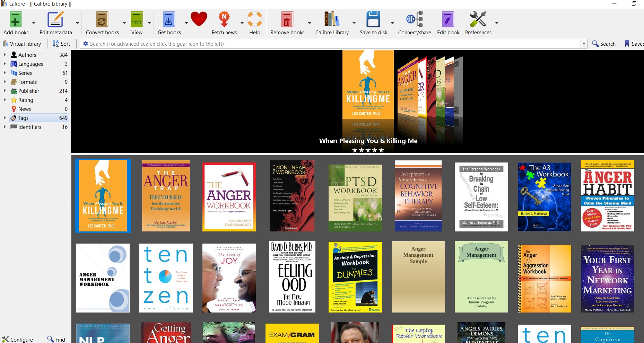Viewport: 644px width, 343px height.
Task: Select Anxiety & Depression Workbook for Dummies
Action: 355,277
